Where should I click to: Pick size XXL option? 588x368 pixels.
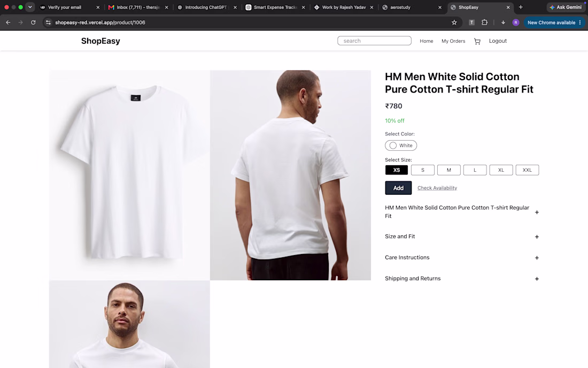click(x=527, y=170)
